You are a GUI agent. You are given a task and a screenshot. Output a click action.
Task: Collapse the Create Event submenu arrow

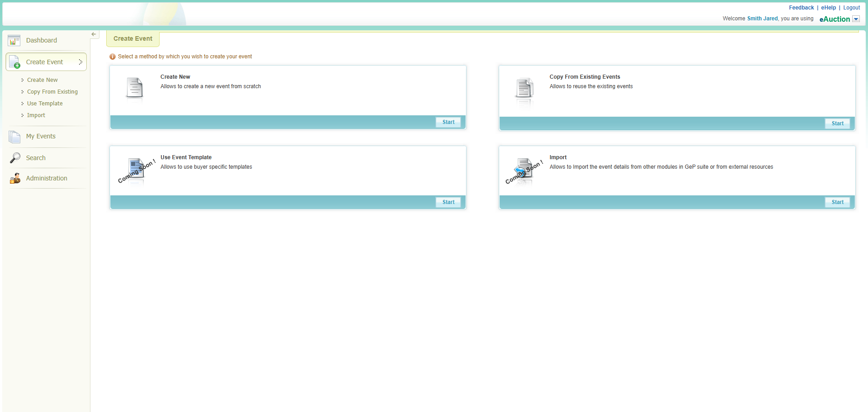click(x=80, y=62)
